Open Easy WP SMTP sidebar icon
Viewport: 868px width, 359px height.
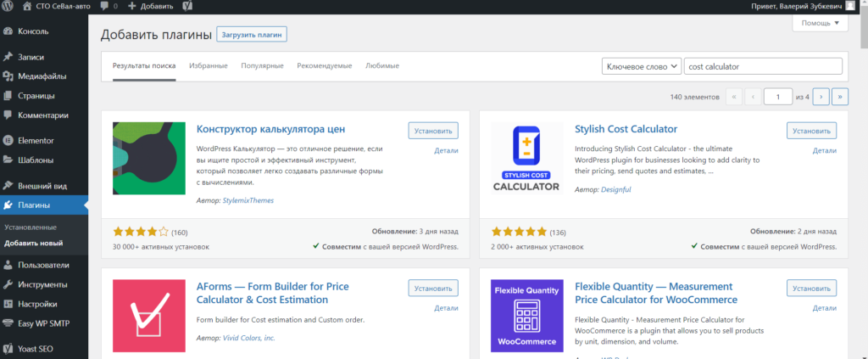[8, 323]
